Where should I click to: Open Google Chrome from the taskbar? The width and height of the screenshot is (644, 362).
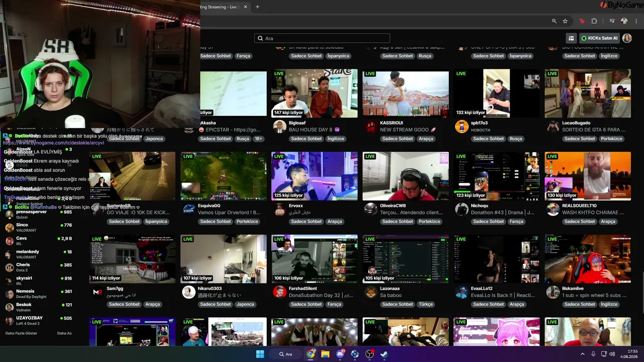pyautogui.click(x=311, y=354)
